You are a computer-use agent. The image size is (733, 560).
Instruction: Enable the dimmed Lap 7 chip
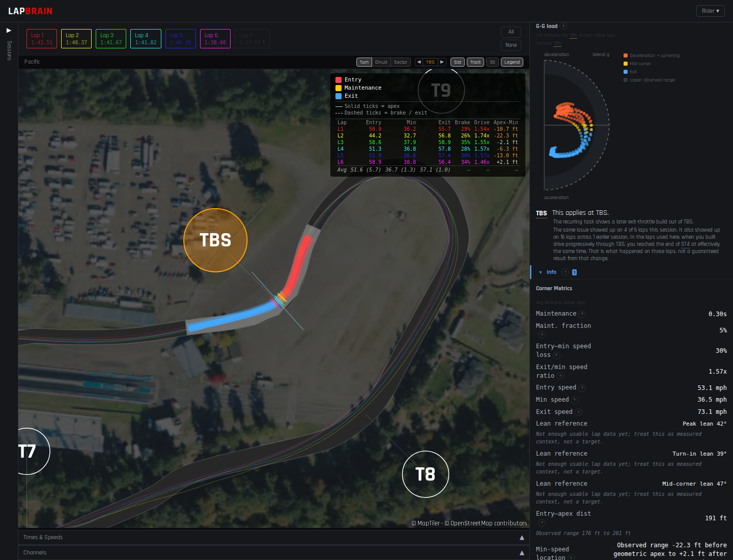point(252,39)
